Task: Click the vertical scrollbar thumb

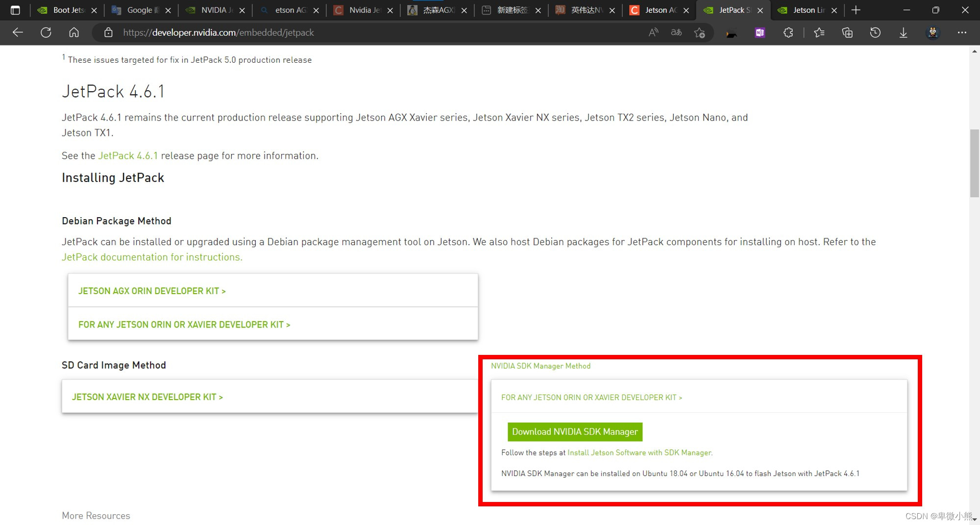Action: click(x=974, y=163)
